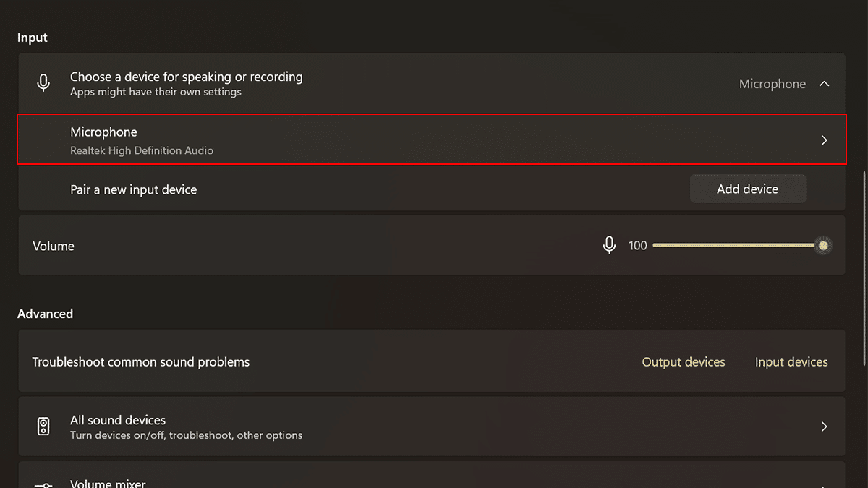Click the 'Pair a new input device' text

133,189
